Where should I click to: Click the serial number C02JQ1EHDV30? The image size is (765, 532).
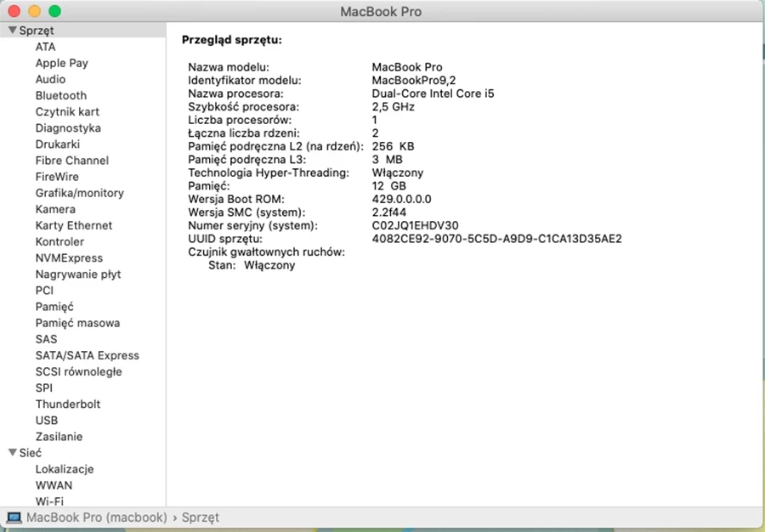coord(415,225)
